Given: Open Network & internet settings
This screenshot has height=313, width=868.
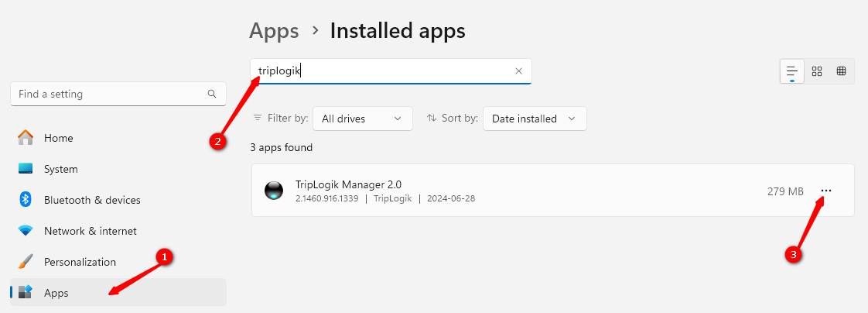Looking at the screenshot, I should [x=118, y=230].
